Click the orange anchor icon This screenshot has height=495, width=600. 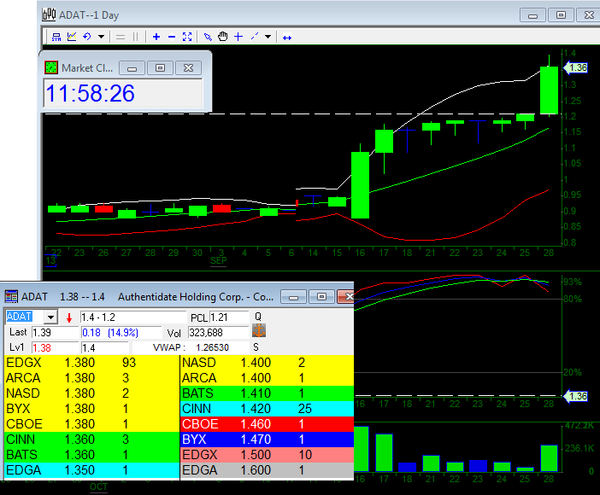coord(259,331)
